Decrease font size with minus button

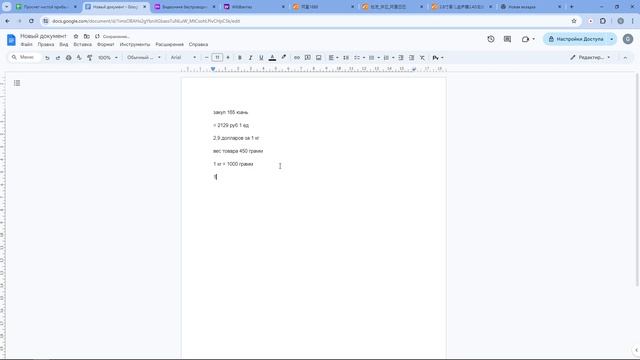207,58
